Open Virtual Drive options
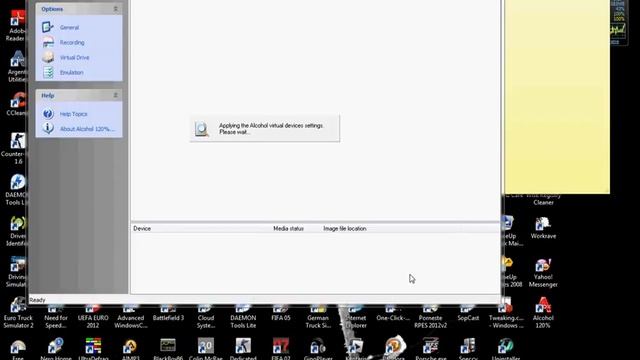This screenshot has height=360, width=640. [74, 58]
